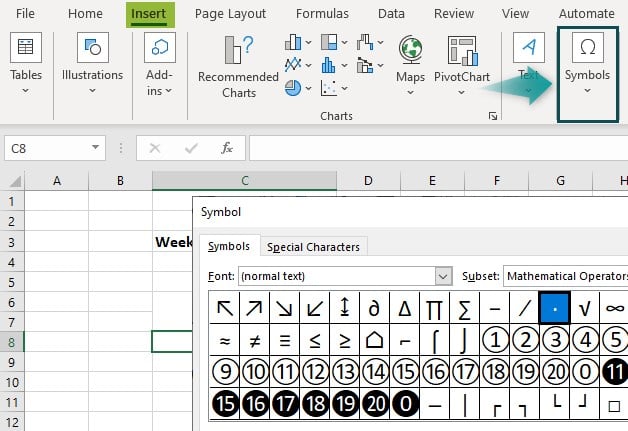The image size is (628, 431).
Task: Select the black circled 15 symbol
Action: pos(225,403)
